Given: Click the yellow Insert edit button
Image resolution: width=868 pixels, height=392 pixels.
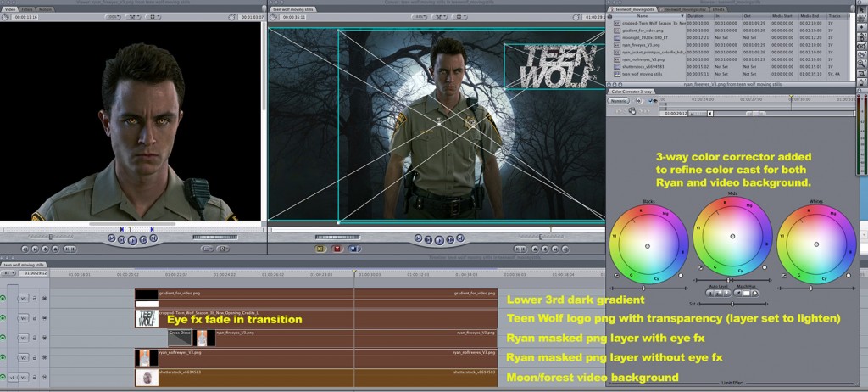Looking at the screenshot, I should pyautogui.click(x=320, y=249).
